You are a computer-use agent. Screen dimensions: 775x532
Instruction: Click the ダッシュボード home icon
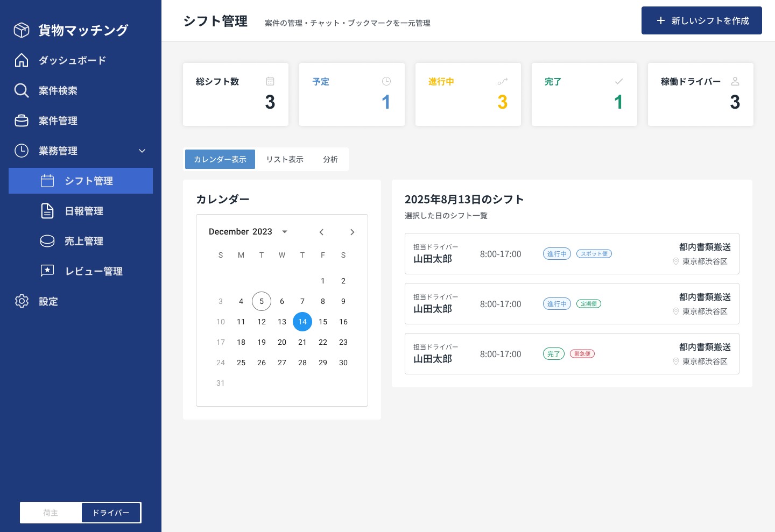pyautogui.click(x=22, y=60)
